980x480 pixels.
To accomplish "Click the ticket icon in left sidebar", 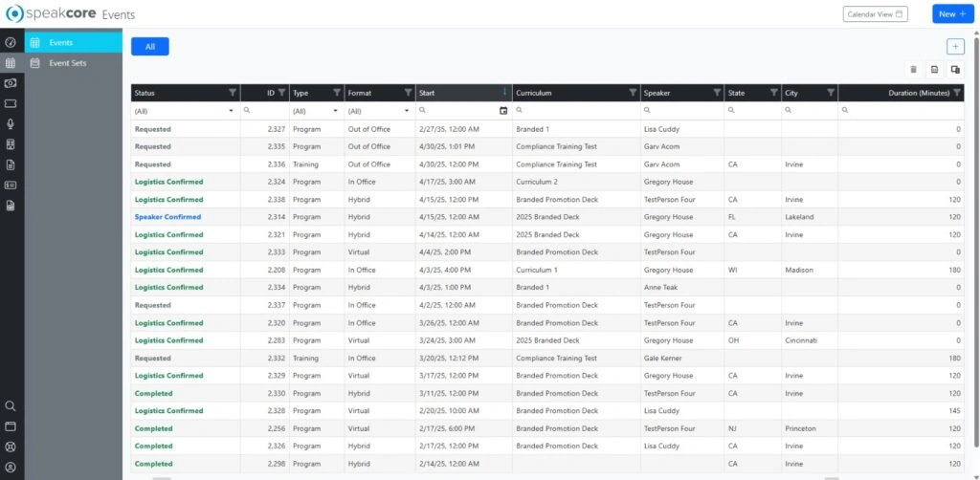I will pos(11,103).
